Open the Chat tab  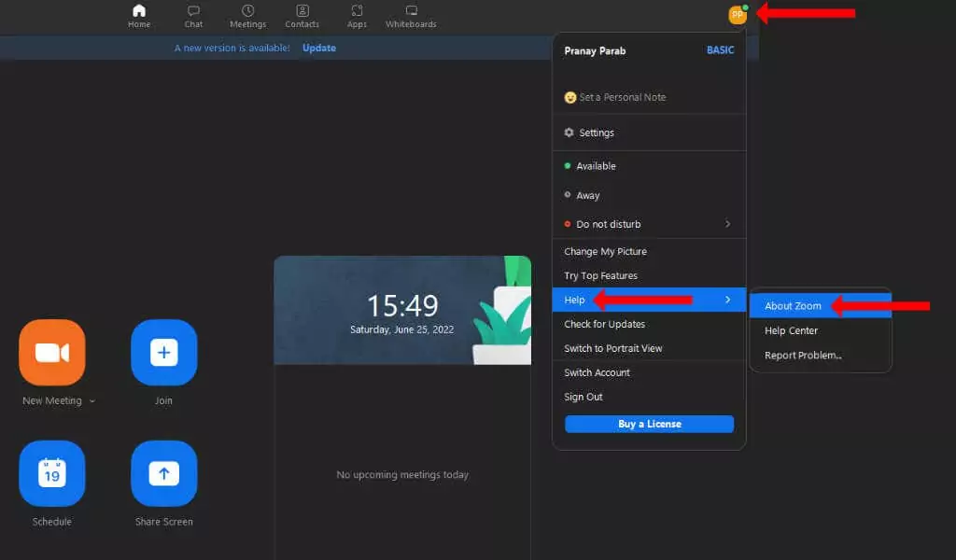[x=193, y=16]
